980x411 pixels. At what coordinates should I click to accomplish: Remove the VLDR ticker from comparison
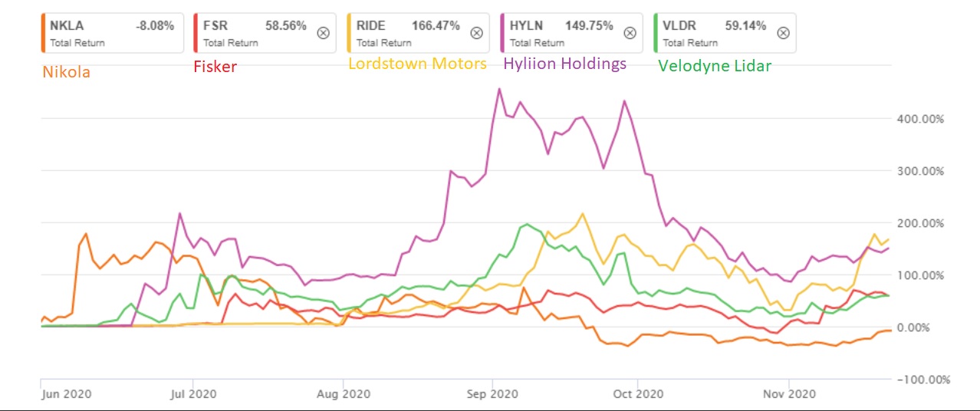click(x=783, y=33)
